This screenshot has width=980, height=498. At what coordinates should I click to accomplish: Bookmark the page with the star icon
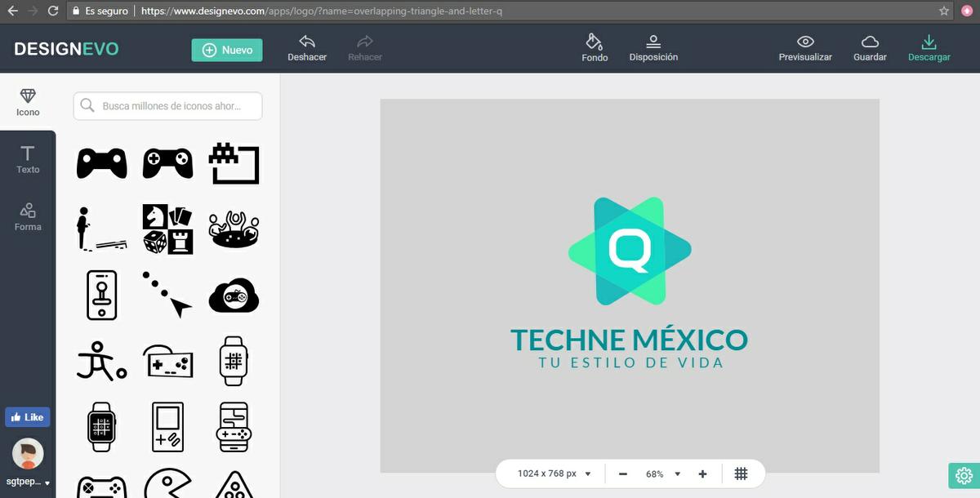[944, 11]
